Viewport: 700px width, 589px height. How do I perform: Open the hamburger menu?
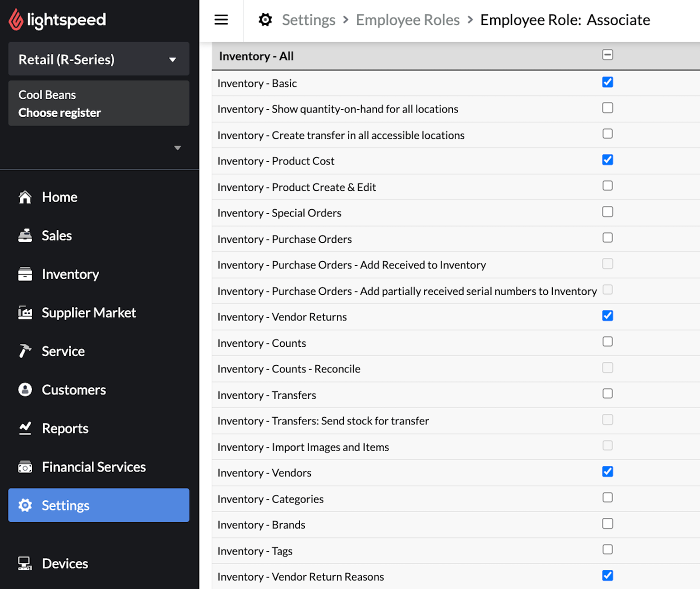click(x=221, y=19)
